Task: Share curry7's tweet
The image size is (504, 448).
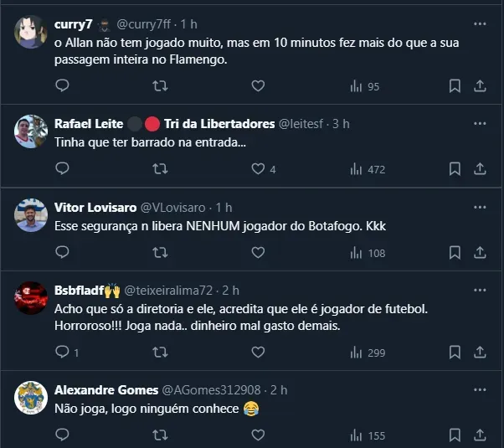Action: (481, 85)
